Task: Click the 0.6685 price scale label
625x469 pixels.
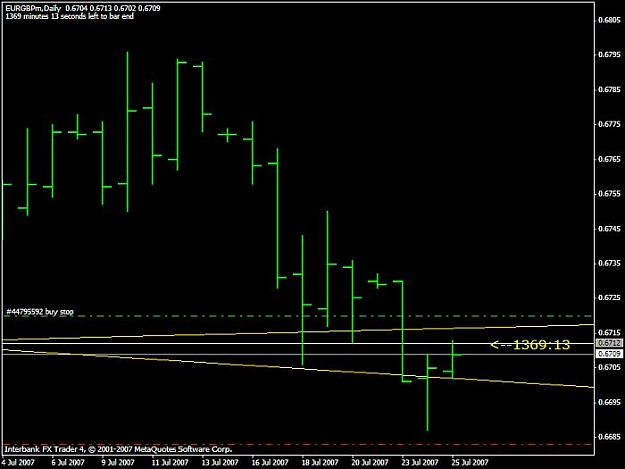Action: pos(609,437)
